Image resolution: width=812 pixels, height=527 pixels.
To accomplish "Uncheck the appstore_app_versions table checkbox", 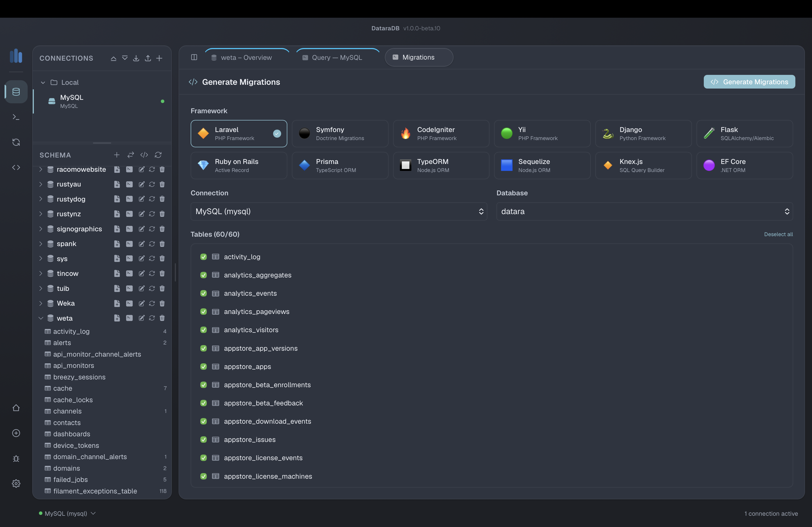I will (204, 348).
